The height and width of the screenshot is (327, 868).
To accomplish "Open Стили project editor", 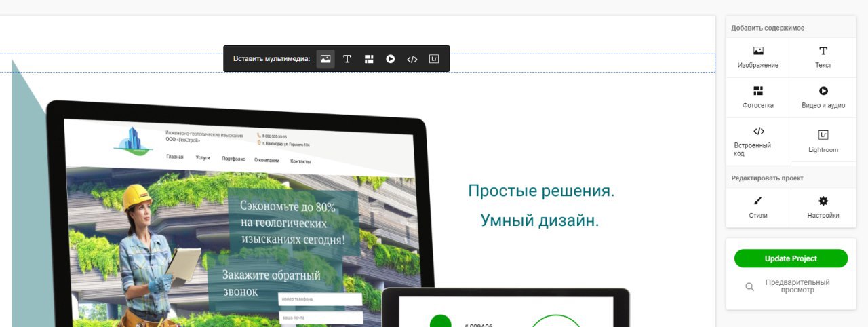I will click(x=758, y=208).
